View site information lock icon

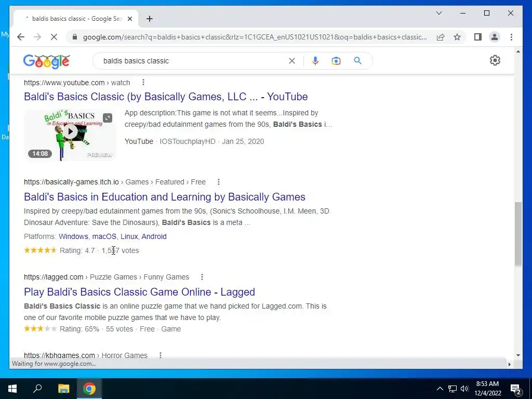pos(75,37)
